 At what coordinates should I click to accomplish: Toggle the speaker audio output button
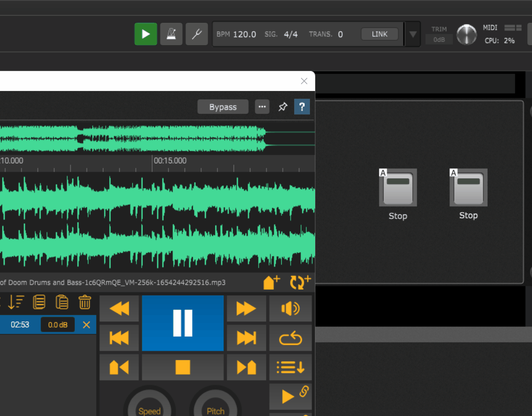pyautogui.click(x=290, y=309)
